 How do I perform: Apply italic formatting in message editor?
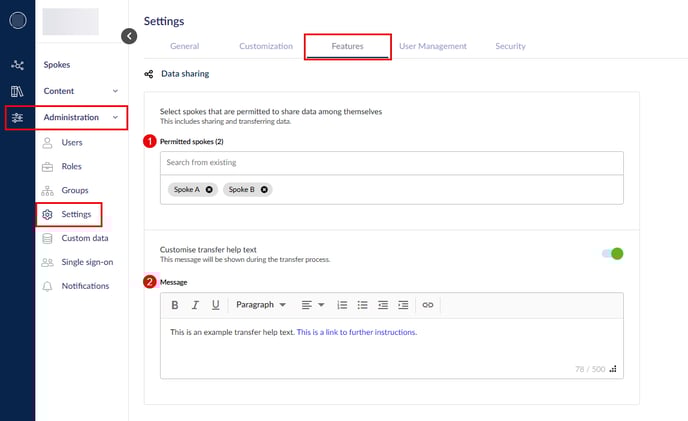pyautogui.click(x=195, y=305)
